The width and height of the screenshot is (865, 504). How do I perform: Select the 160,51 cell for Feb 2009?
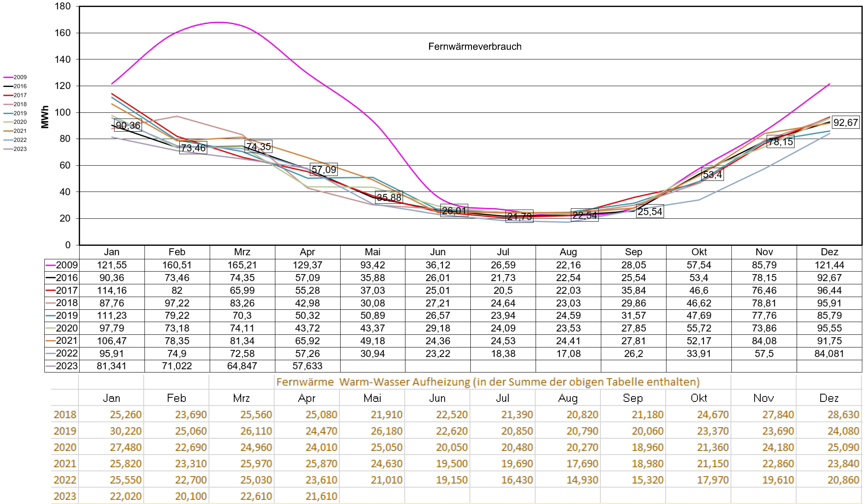coord(177,265)
